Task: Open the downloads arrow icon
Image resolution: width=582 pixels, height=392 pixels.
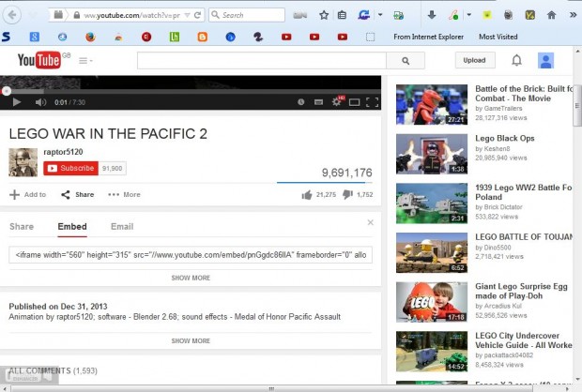Action: (431, 15)
